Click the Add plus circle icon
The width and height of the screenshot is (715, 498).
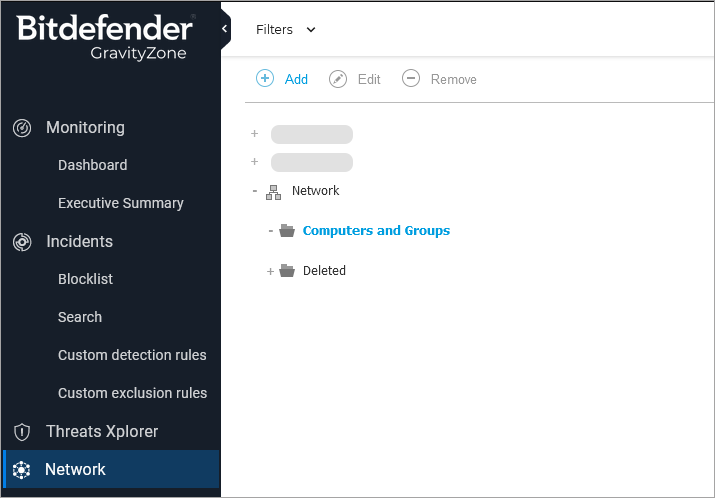(x=265, y=79)
